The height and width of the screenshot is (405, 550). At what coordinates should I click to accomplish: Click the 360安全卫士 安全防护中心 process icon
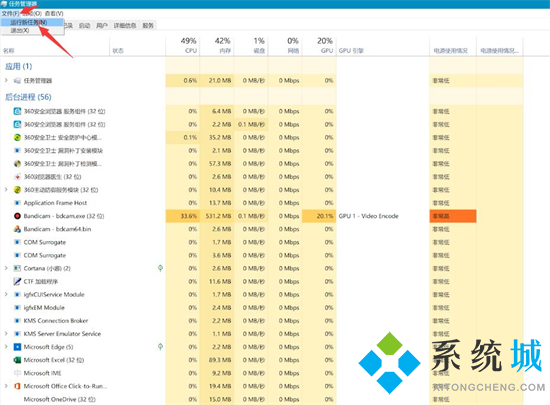pos(17,137)
